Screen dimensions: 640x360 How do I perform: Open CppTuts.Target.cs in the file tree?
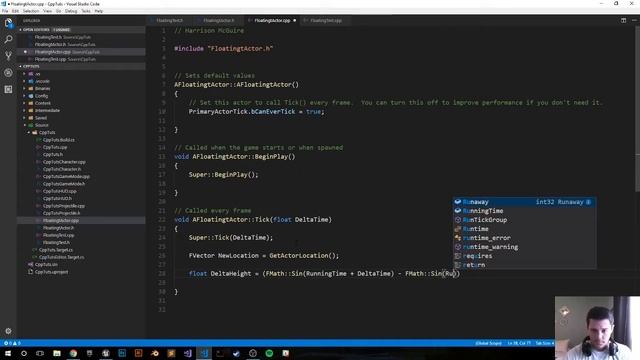pyautogui.click(x=56, y=250)
